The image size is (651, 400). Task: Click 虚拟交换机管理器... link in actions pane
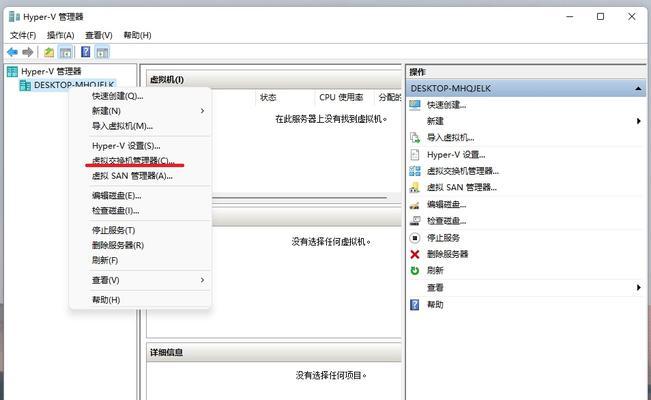coord(463,171)
